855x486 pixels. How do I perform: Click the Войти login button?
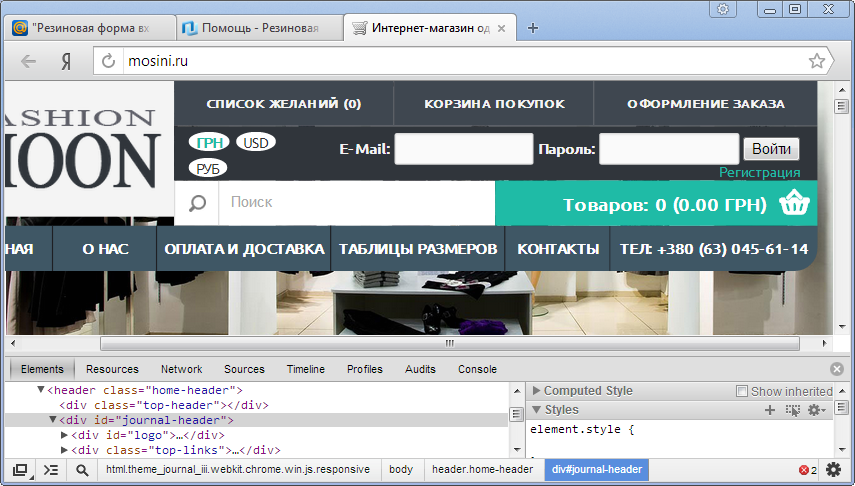pyautogui.click(x=772, y=149)
